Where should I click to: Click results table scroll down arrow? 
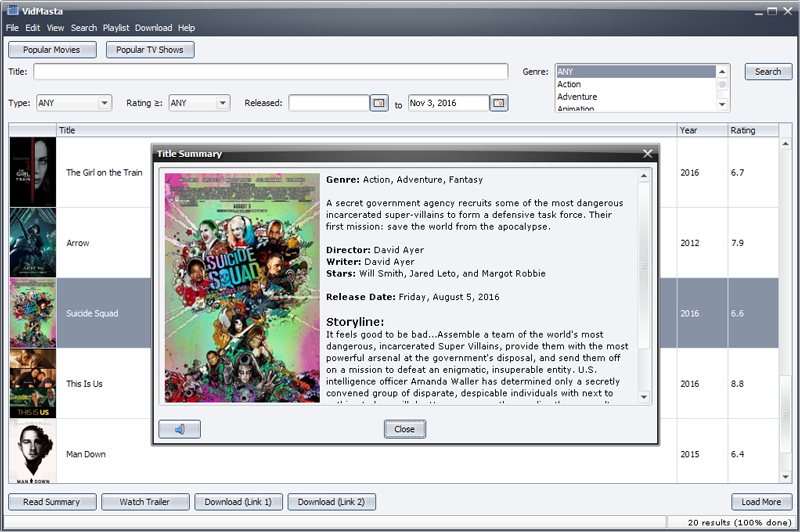[785, 477]
